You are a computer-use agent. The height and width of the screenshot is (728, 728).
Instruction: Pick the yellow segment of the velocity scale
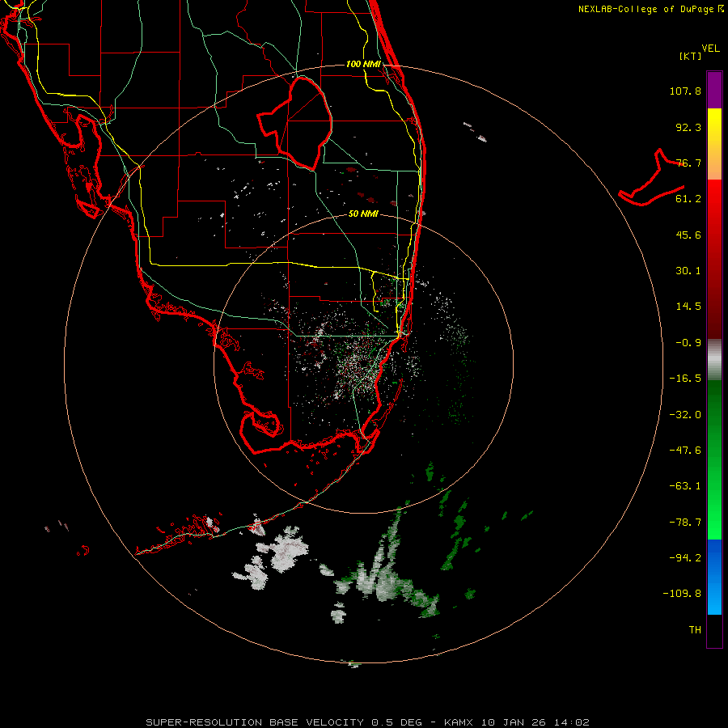pyautogui.click(x=714, y=144)
